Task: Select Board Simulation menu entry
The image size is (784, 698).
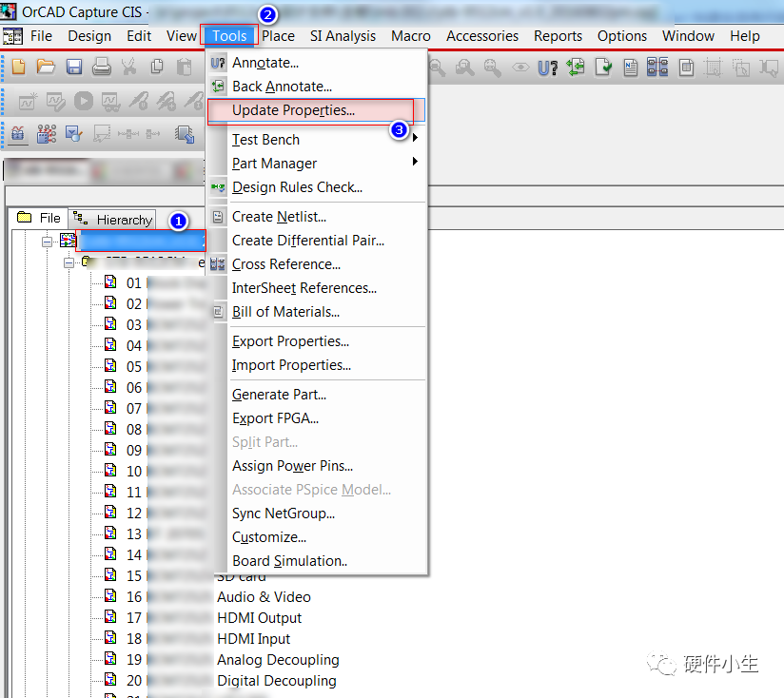Action: pyautogui.click(x=317, y=561)
